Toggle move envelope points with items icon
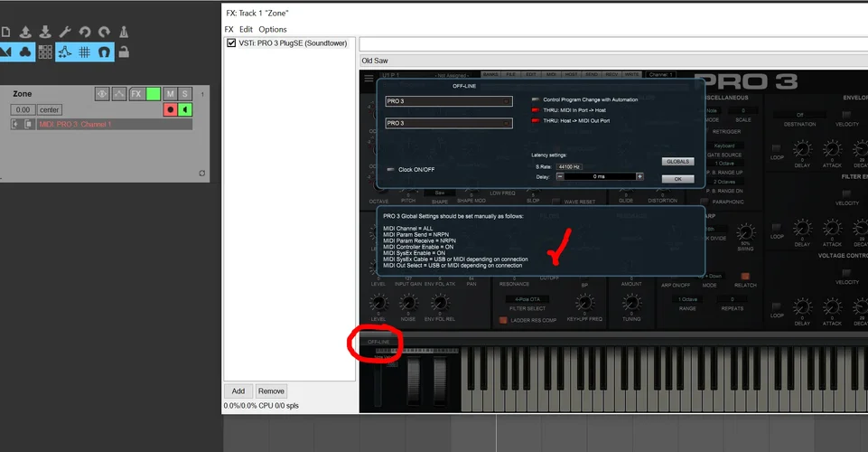 (x=65, y=52)
